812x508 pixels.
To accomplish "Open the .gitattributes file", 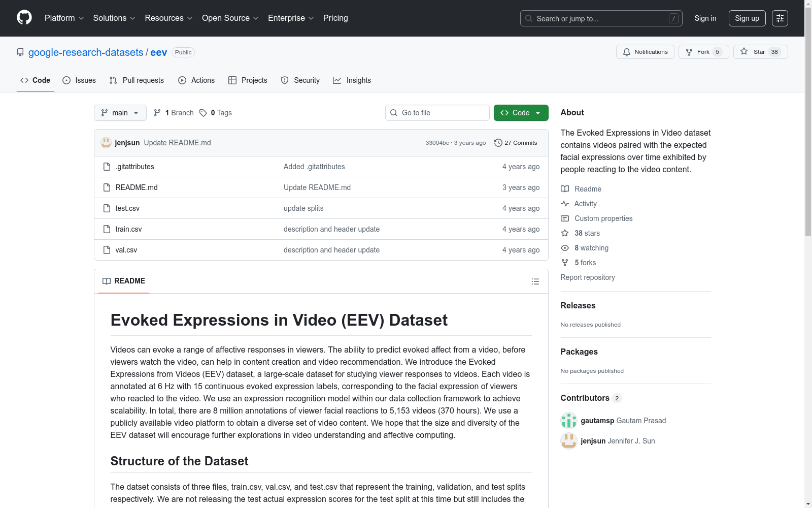I will point(134,167).
